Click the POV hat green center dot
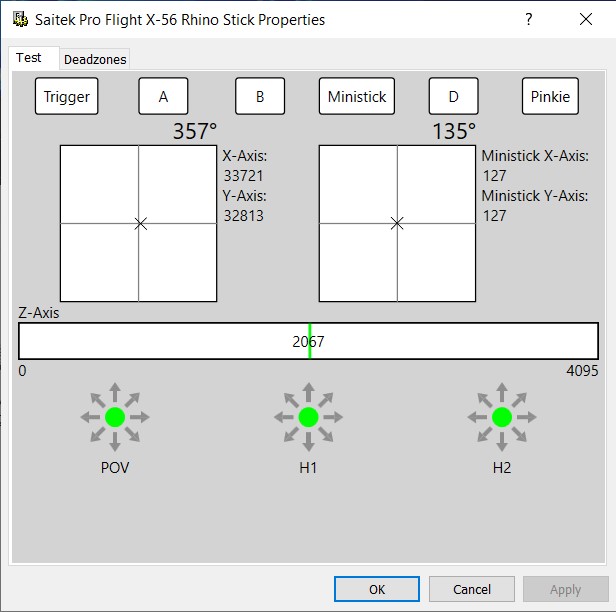616x612 pixels. [x=115, y=417]
